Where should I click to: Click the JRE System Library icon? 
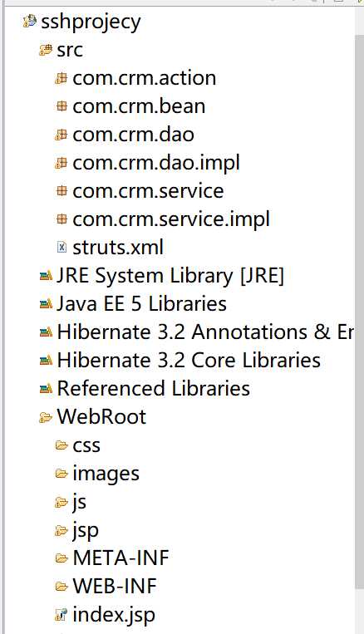46,276
